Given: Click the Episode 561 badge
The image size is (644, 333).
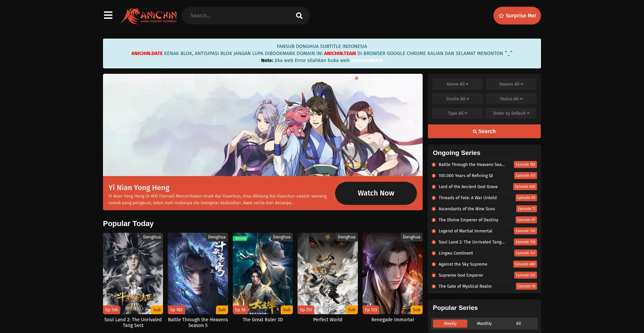Looking at the screenshot, I should pos(526,275).
